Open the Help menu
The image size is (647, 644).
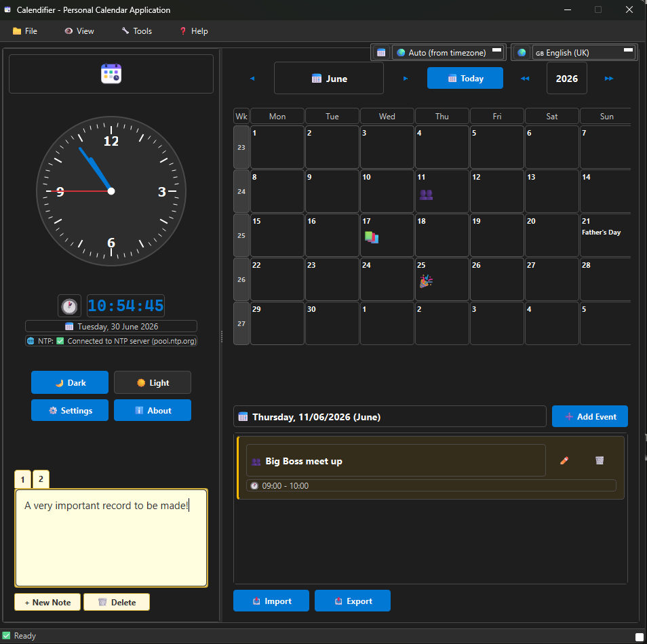coord(194,31)
